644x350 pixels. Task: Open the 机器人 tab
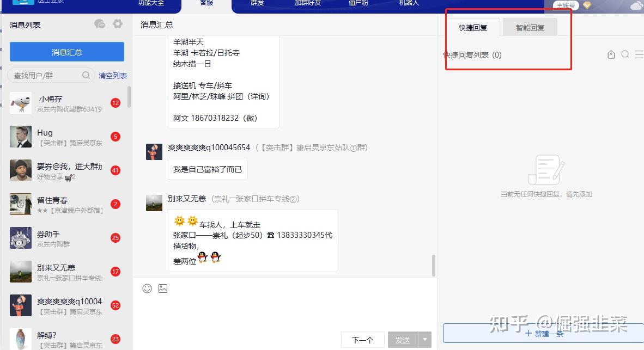coord(409,3)
